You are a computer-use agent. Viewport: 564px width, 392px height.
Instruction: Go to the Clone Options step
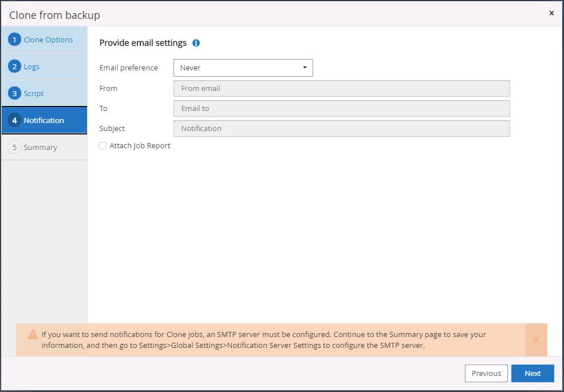pos(48,40)
